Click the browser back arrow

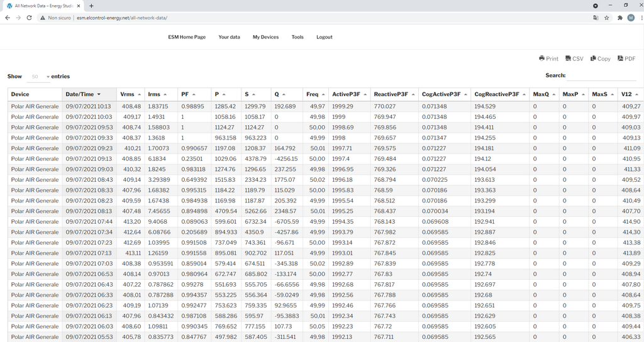(7, 18)
